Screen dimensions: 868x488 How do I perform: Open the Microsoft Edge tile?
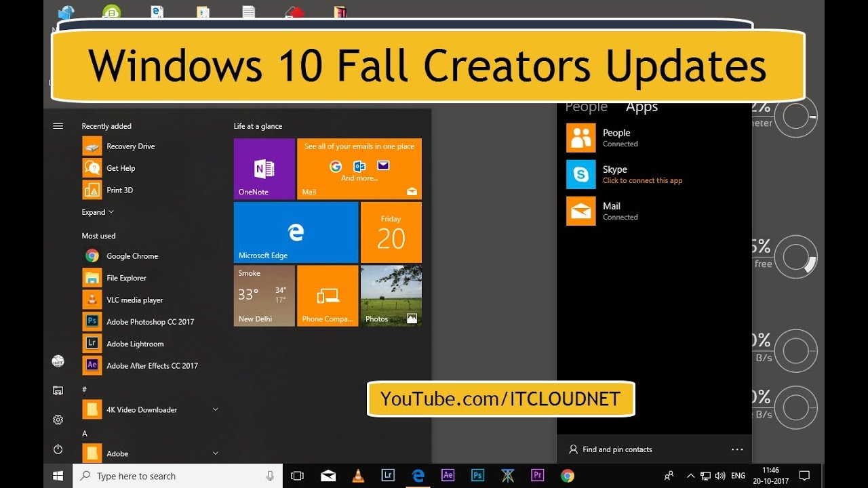point(296,232)
